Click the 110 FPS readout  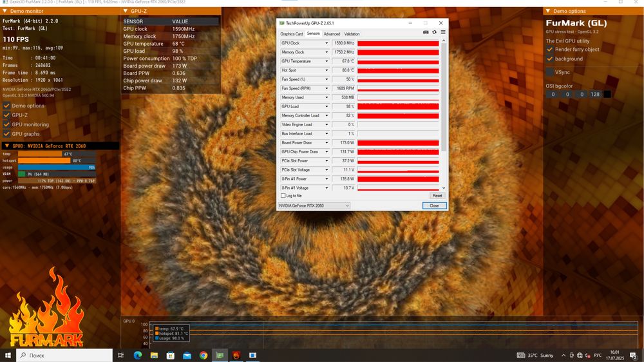[15, 39]
